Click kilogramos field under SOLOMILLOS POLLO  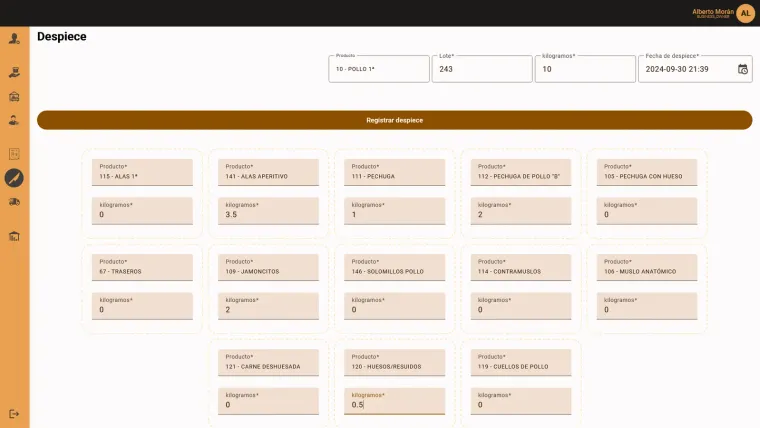coord(395,306)
